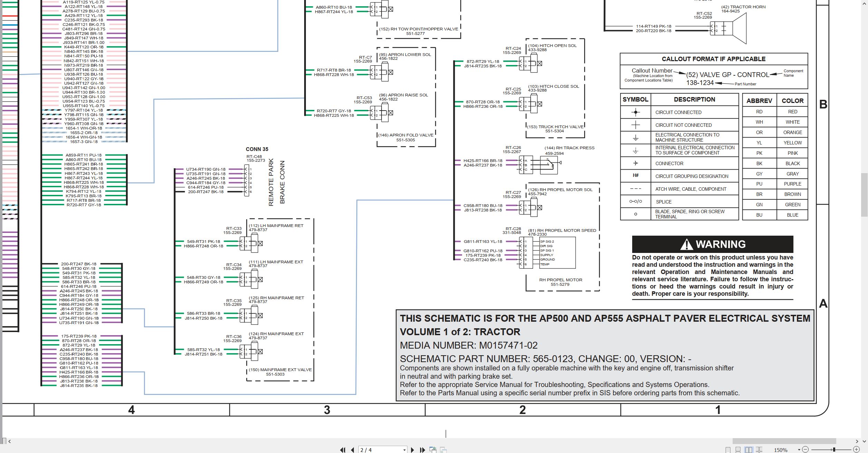The image size is (868, 453).
Task: Click wire label 114-RT149 PK-18 near the horn
Action: tap(654, 26)
